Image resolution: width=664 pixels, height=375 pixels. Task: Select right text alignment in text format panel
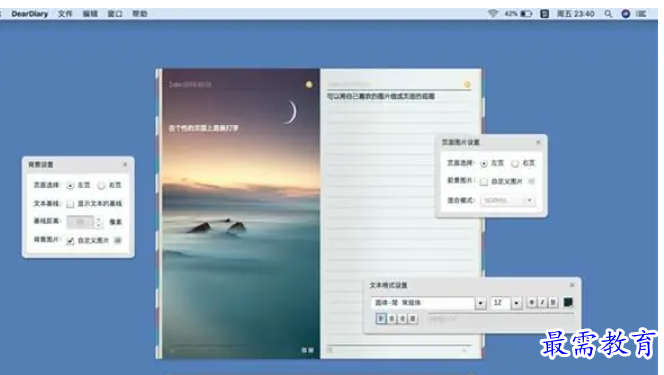tap(402, 318)
